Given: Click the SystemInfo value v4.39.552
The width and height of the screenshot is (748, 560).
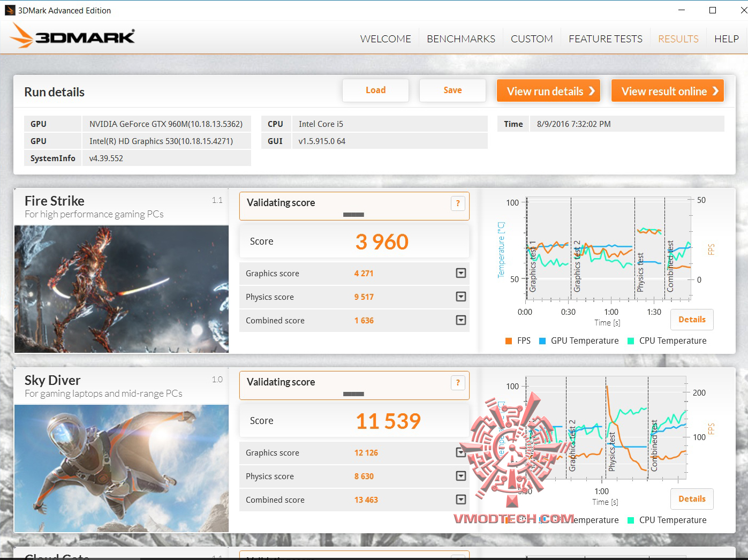Looking at the screenshot, I should (106, 158).
